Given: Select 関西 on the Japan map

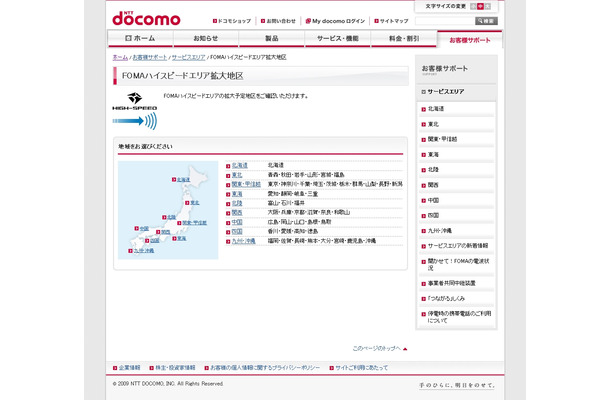Looking at the screenshot, I should (x=165, y=232).
